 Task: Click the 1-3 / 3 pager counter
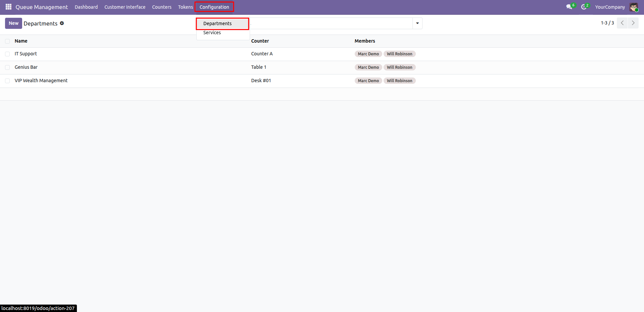click(x=607, y=23)
